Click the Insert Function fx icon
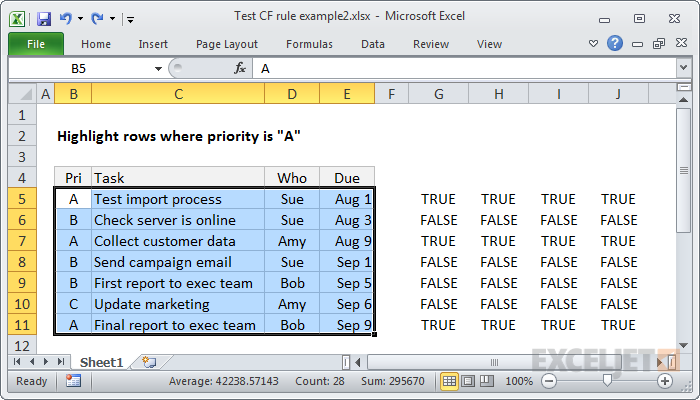Image resolution: width=700 pixels, height=400 pixels. pos(240,68)
